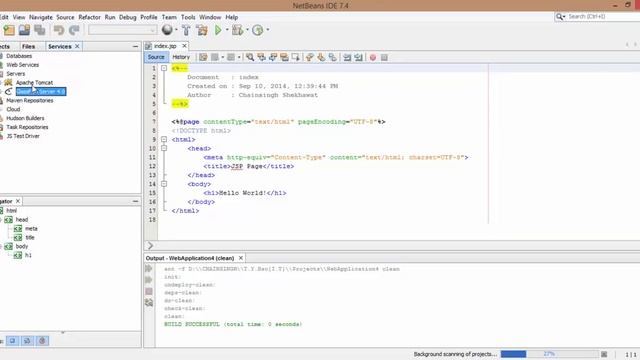Click the wrench settings icon in Output
Image resolution: width=640 pixels, height=360 pixels.
point(149,302)
